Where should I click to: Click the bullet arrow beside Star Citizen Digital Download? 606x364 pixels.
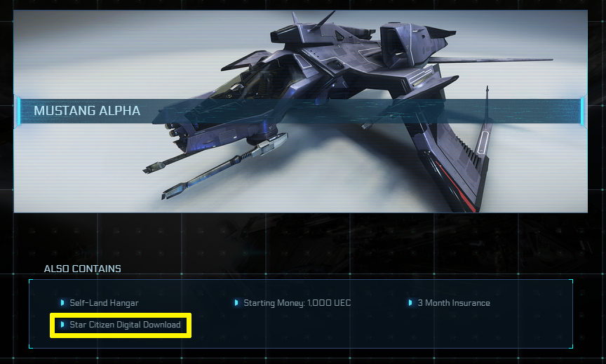coord(62,324)
